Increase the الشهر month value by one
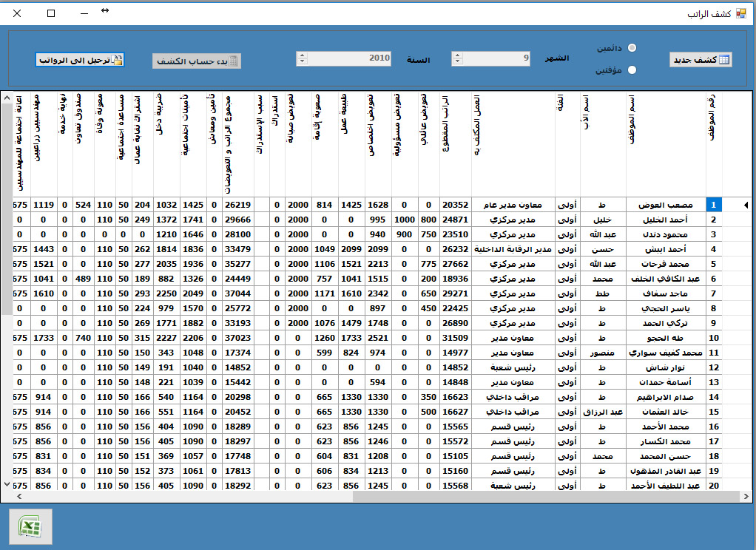The image size is (756, 550). tap(457, 55)
